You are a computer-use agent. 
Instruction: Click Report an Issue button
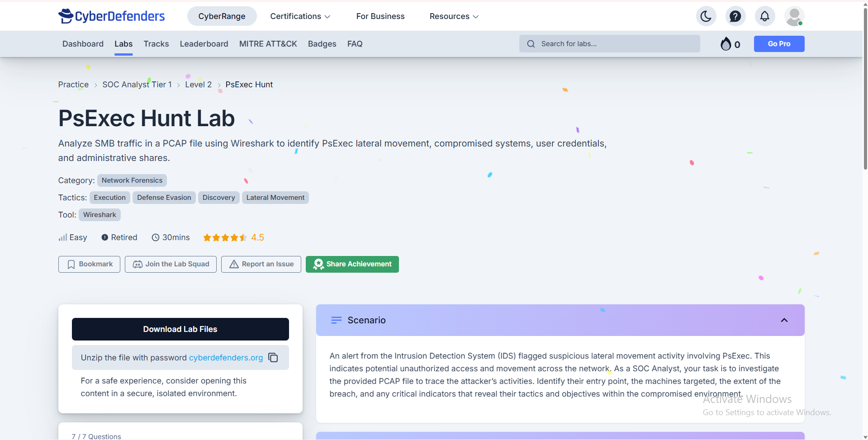tap(261, 264)
